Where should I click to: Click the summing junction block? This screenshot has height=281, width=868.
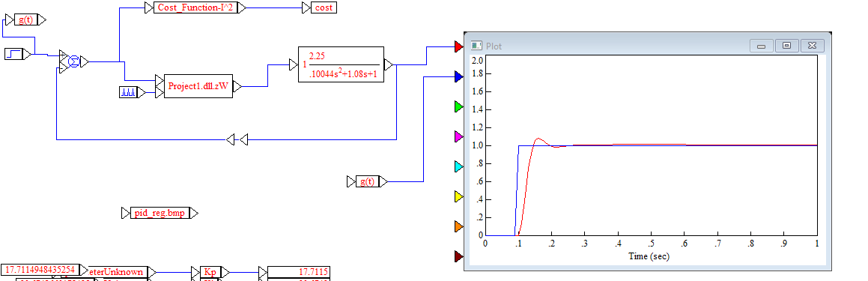coord(73,61)
